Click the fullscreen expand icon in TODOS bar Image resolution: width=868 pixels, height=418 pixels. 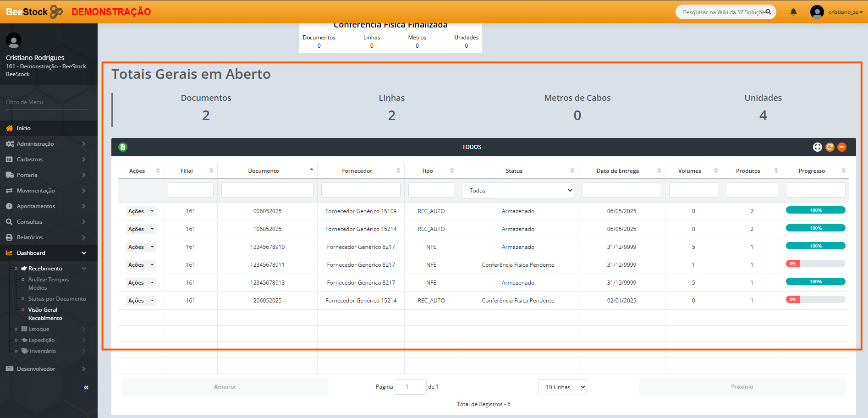click(x=817, y=147)
